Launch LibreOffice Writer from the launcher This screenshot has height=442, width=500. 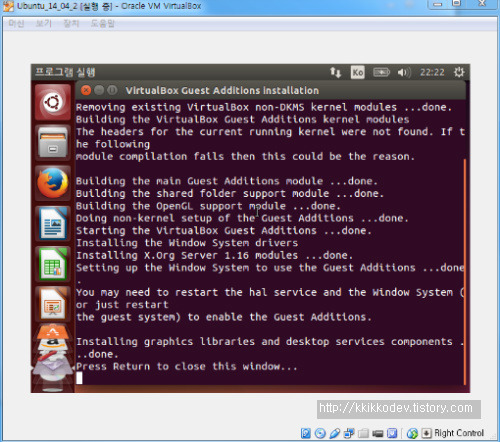53,223
